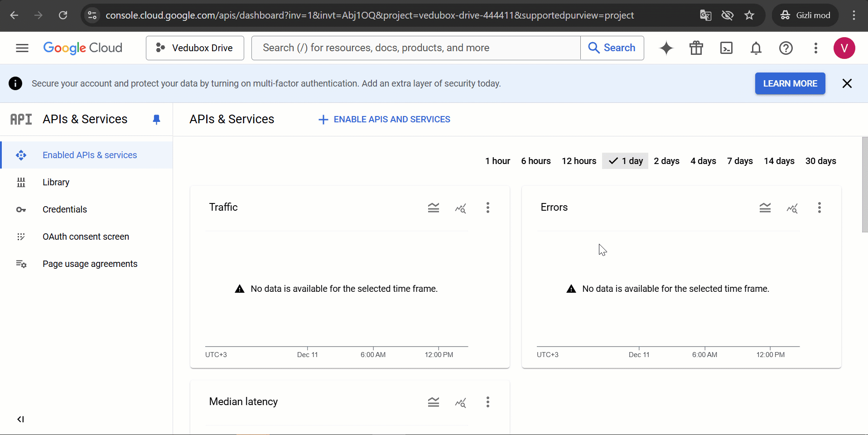Click the free trial gift icon
Image resolution: width=868 pixels, height=435 pixels.
click(x=696, y=48)
